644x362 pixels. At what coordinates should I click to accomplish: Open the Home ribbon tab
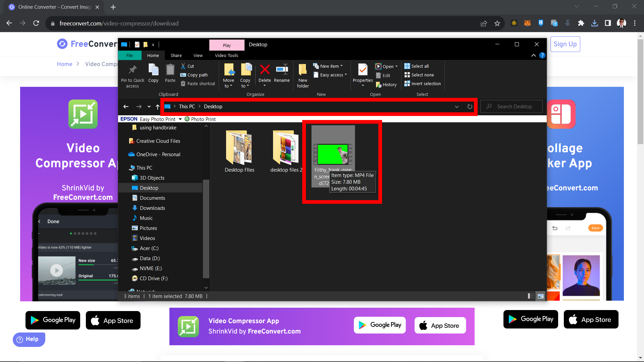153,55
